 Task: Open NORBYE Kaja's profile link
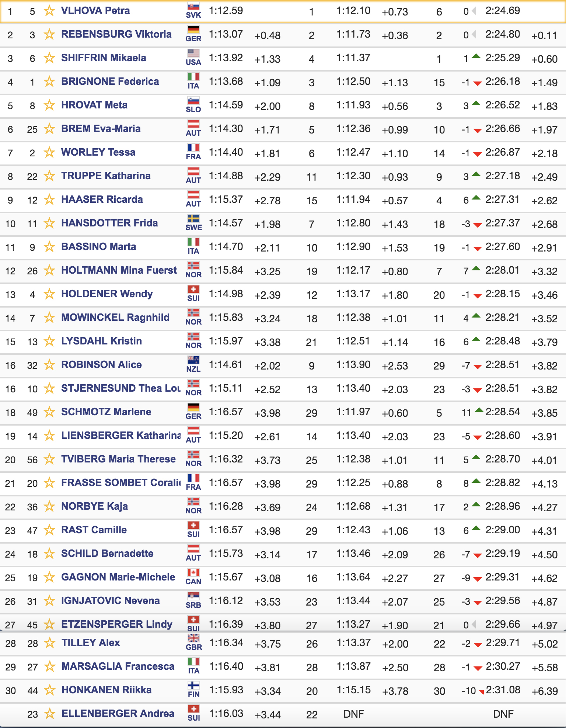[x=94, y=506]
